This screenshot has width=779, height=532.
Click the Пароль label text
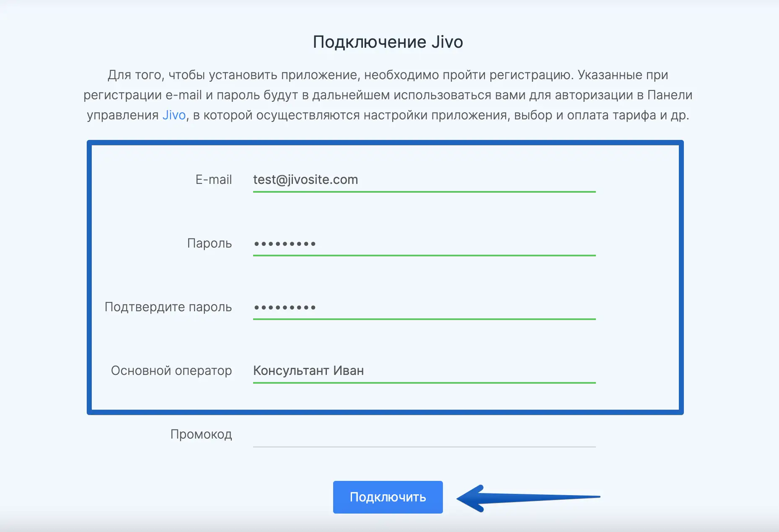pos(209,243)
